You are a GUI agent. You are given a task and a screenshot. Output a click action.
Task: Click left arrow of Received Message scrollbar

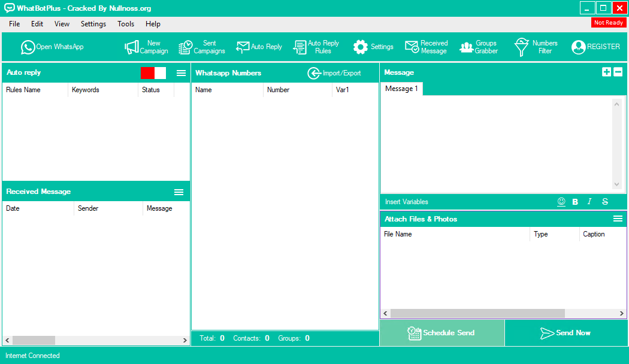(x=7, y=340)
